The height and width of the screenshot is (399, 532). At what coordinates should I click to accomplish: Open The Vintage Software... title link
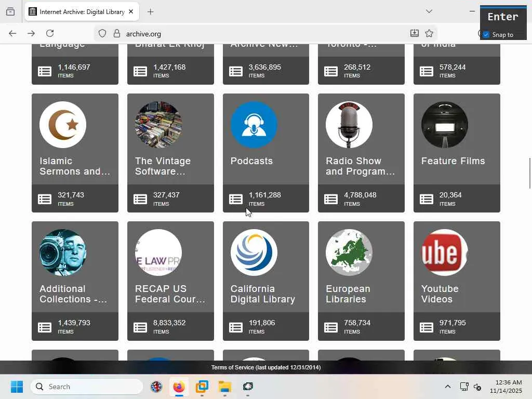tap(163, 166)
